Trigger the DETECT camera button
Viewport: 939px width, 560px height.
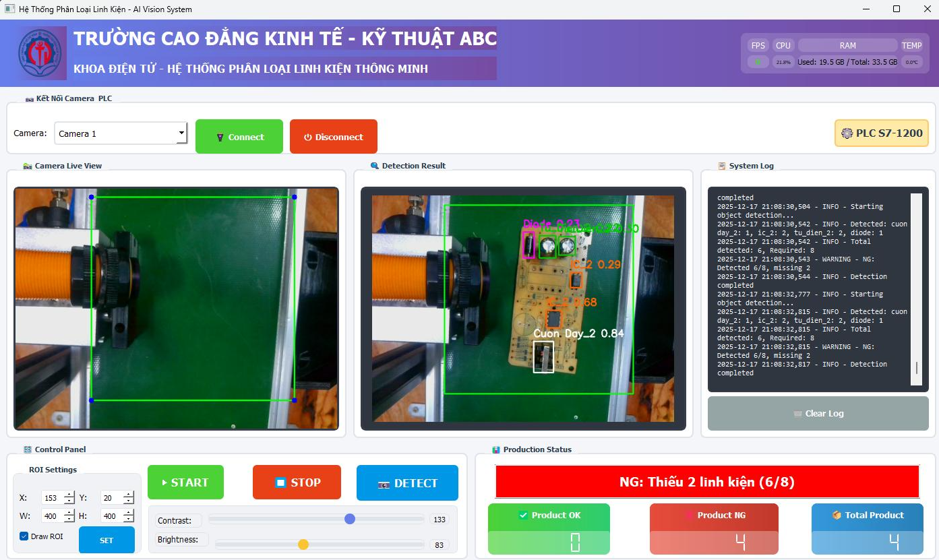407,483
